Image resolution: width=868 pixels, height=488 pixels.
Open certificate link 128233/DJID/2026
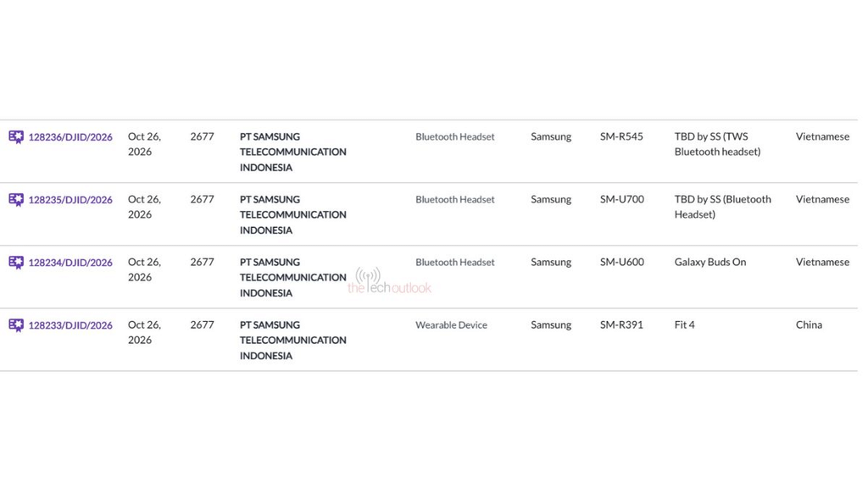(70, 325)
